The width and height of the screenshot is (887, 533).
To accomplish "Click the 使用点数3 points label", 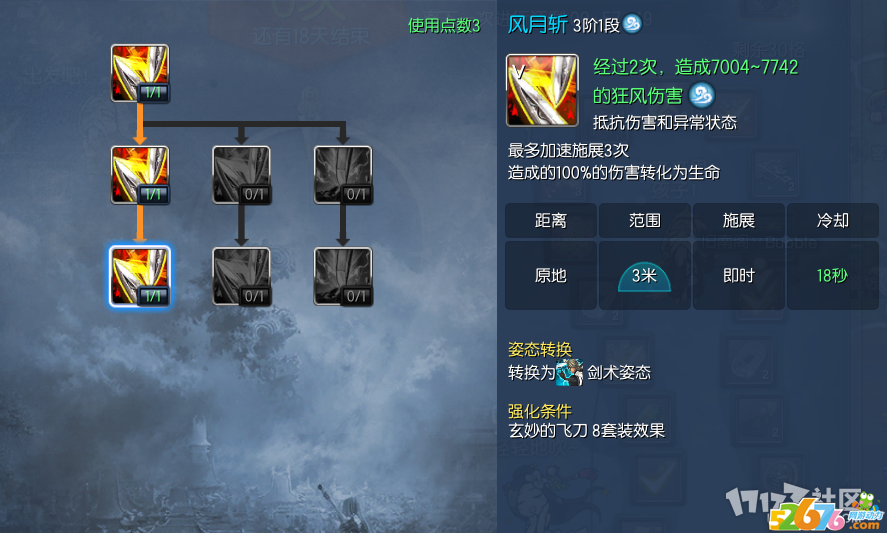I will tap(444, 25).
